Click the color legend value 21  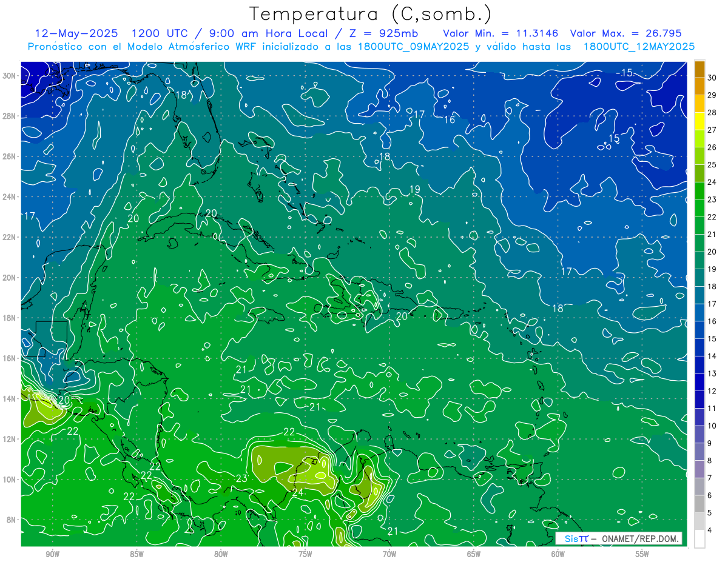tap(712, 234)
